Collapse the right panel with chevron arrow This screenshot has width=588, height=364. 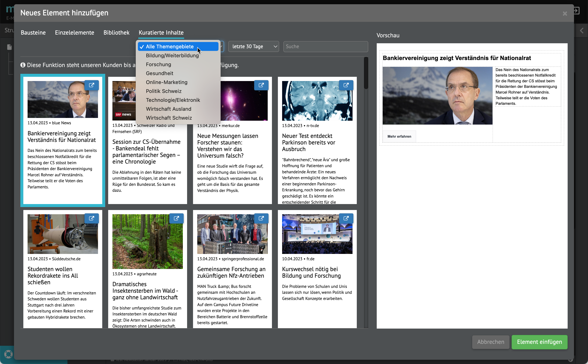tap(582, 31)
